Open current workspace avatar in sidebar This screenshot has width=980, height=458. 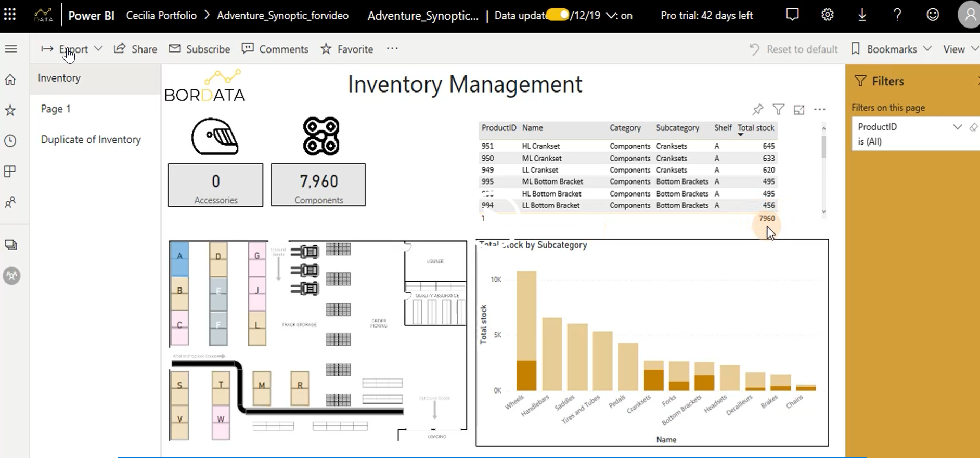[x=11, y=276]
